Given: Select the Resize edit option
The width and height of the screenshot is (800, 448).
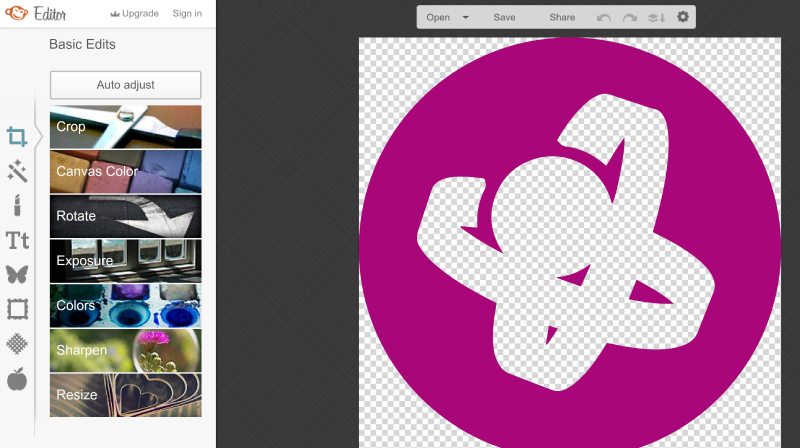Looking at the screenshot, I should tap(126, 395).
